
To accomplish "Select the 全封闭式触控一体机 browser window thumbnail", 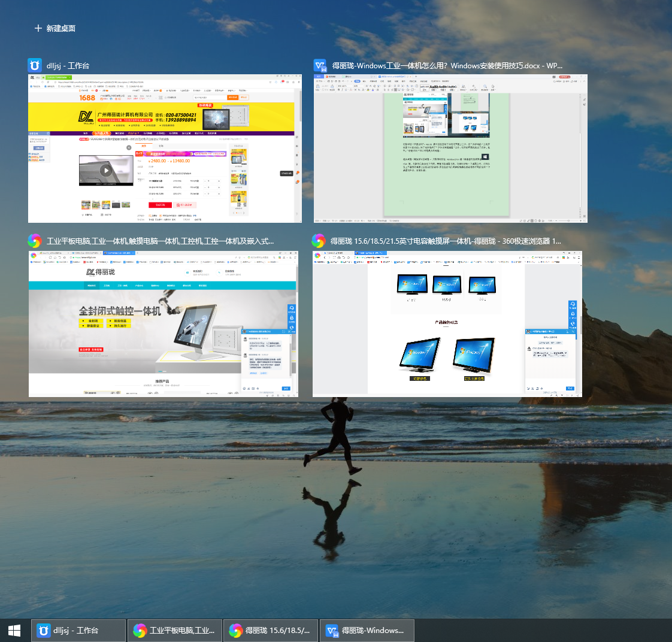I will point(163,323).
